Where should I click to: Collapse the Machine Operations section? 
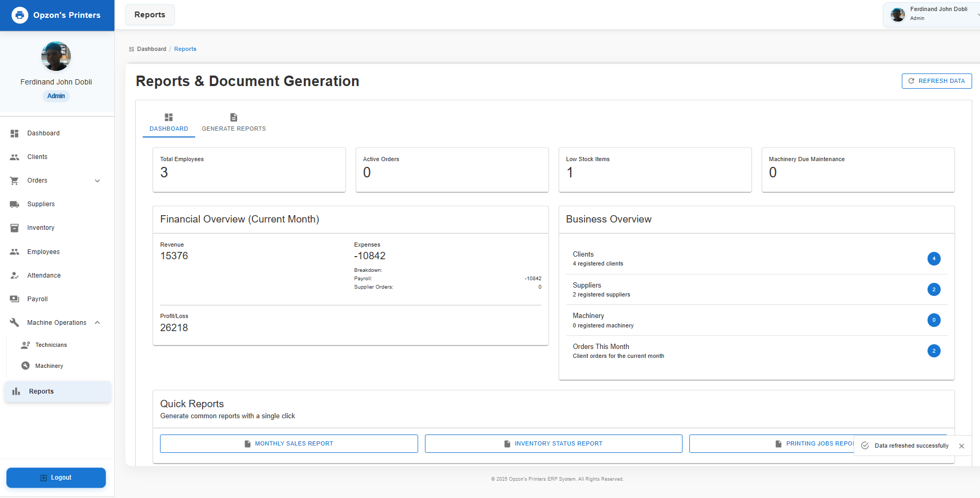pyautogui.click(x=97, y=323)
